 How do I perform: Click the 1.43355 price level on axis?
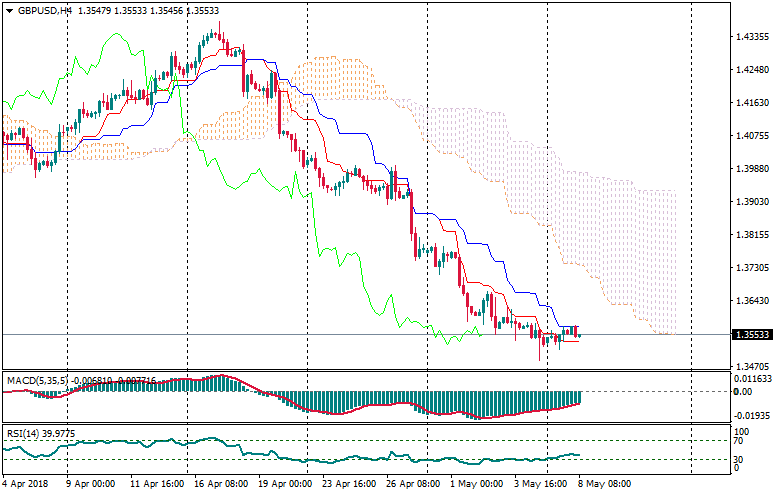(x=744, y=37)
